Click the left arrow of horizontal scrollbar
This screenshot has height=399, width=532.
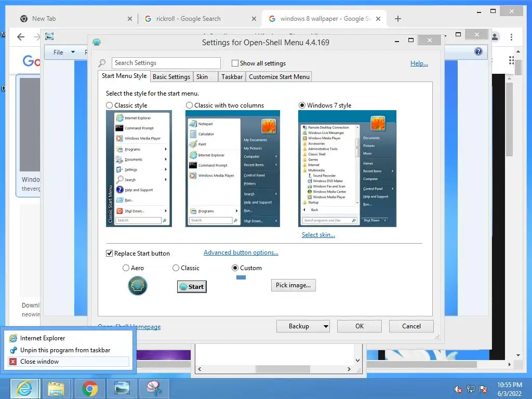click(x=199, y=369)
